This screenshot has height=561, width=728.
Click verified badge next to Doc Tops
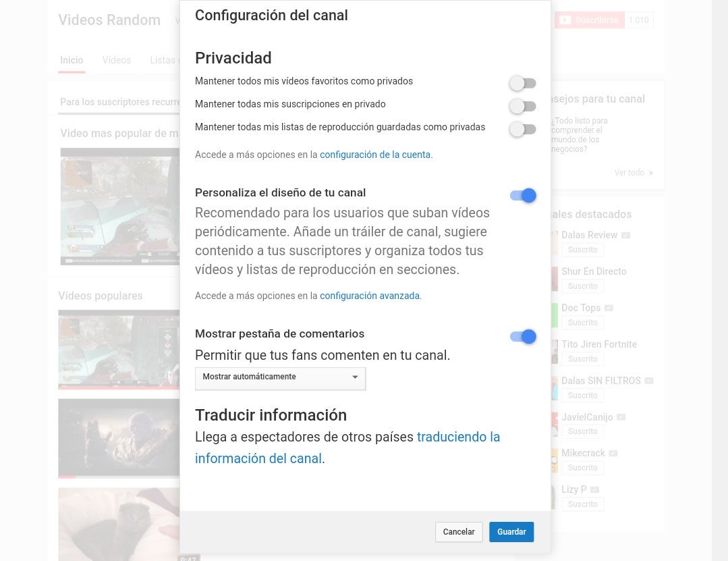click(609, 309)
